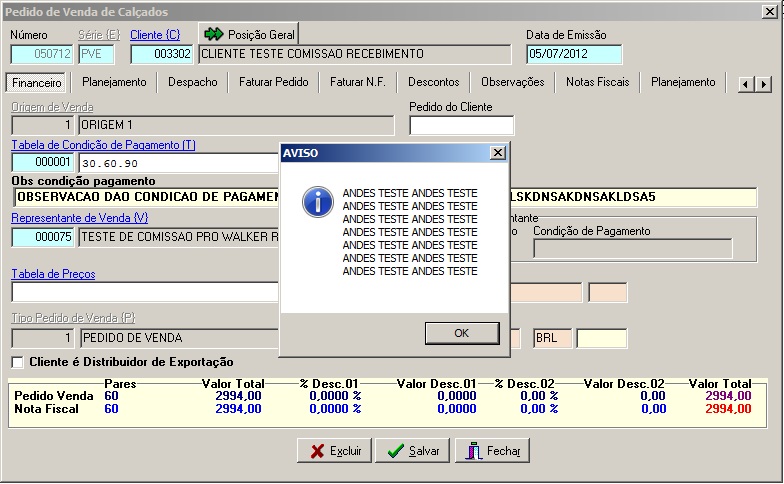
Task: Toggle Cliente é Distribuidor de Exportação checkbox
Action: click(18, 362)
